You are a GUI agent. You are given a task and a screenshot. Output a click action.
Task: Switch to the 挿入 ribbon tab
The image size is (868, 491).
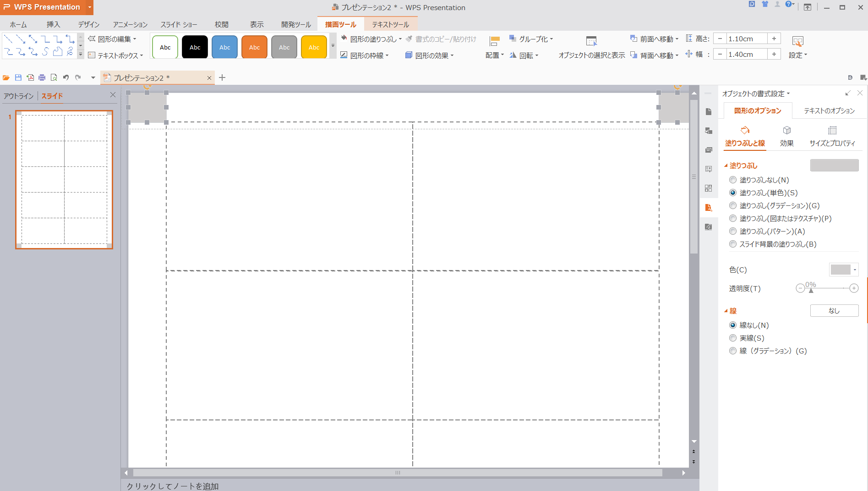53,24
